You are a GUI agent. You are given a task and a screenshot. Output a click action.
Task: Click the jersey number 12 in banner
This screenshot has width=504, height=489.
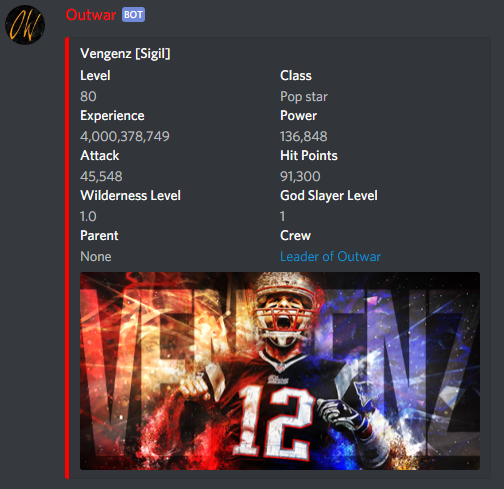click(x=274, y=421)
